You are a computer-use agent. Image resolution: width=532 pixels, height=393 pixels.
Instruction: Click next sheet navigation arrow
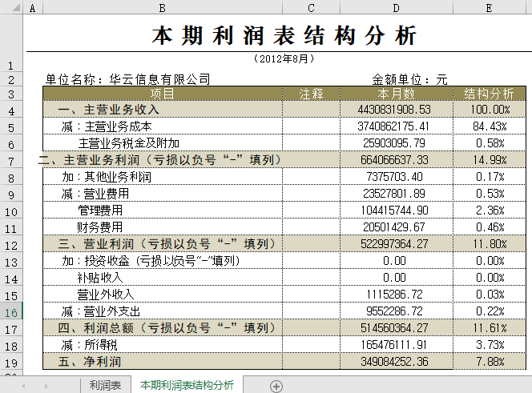pos(45,386)
